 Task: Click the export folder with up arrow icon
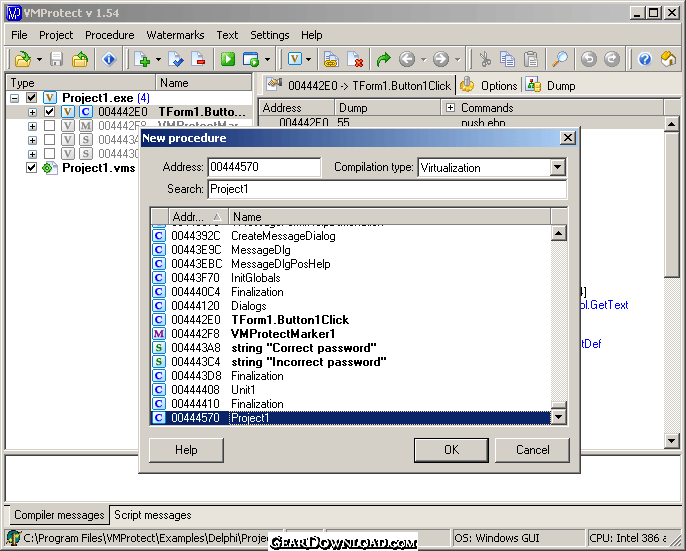[x=80, y=59]
